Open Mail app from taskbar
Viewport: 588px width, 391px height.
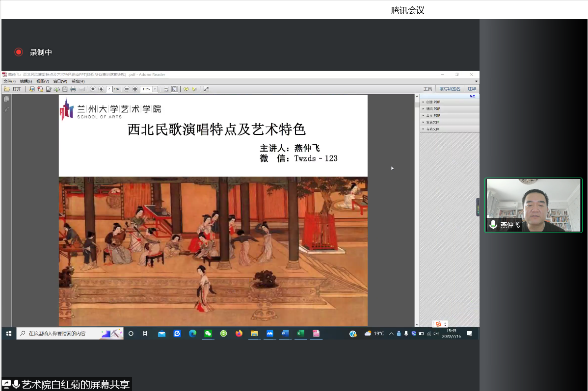(x=161, y=333)
